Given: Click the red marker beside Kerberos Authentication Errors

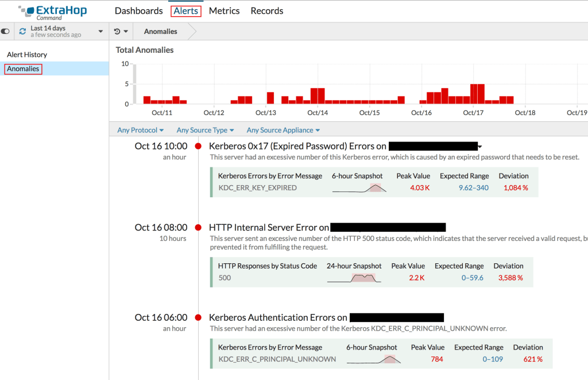Looking at the screenshot, I should click(x=198, y=318).
